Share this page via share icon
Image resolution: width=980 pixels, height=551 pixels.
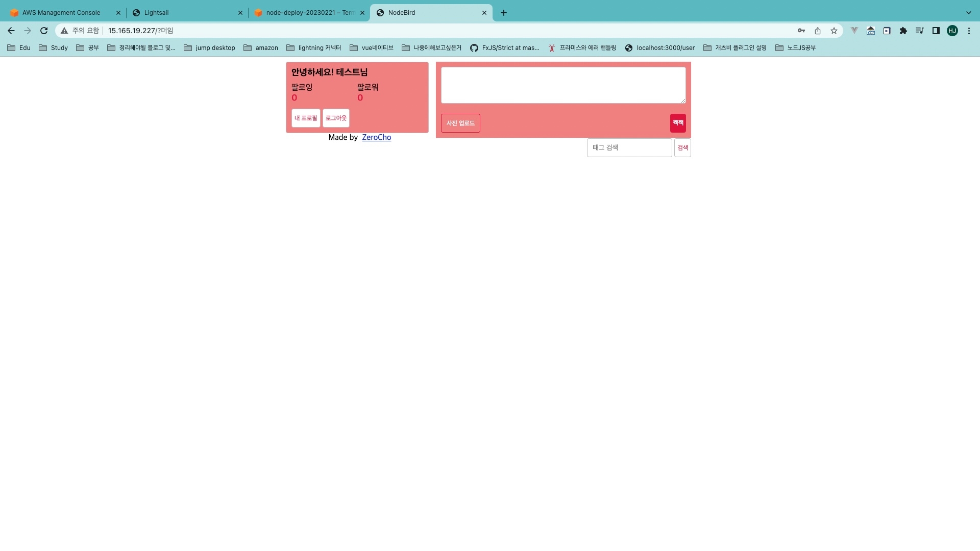818,31
